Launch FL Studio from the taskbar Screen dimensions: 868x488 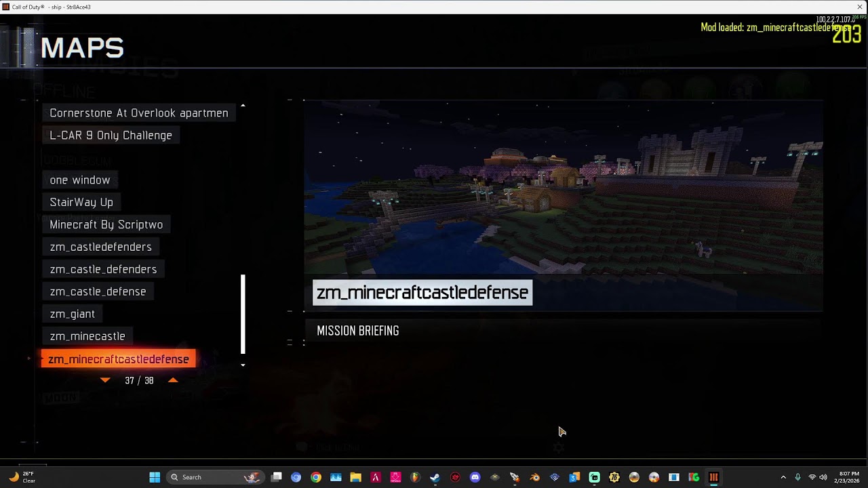coord(415,477)
